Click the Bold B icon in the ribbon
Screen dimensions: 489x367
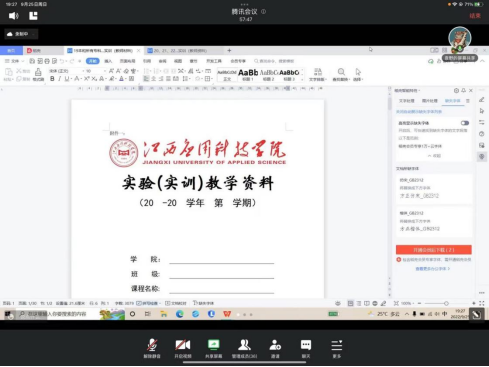pos(52,79)
